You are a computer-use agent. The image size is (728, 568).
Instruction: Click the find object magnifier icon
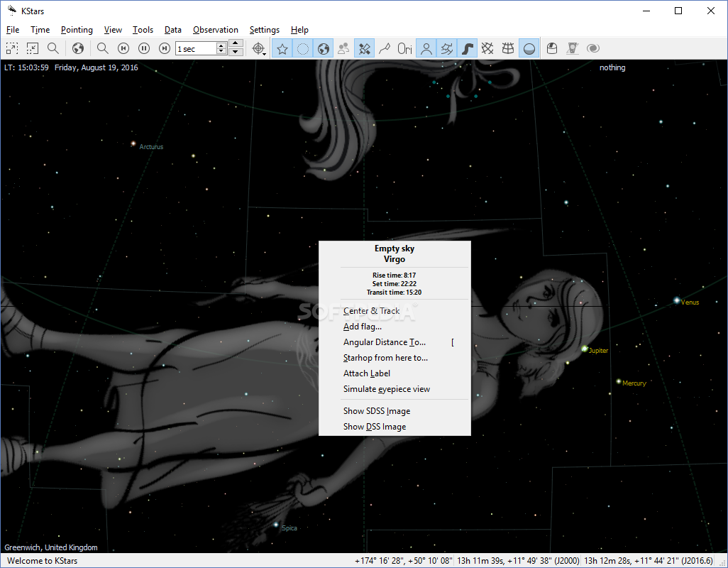tap(53, 48)
